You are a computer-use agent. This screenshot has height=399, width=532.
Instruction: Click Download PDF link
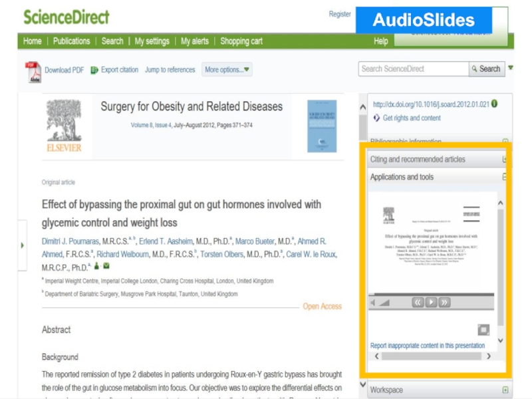64,70
